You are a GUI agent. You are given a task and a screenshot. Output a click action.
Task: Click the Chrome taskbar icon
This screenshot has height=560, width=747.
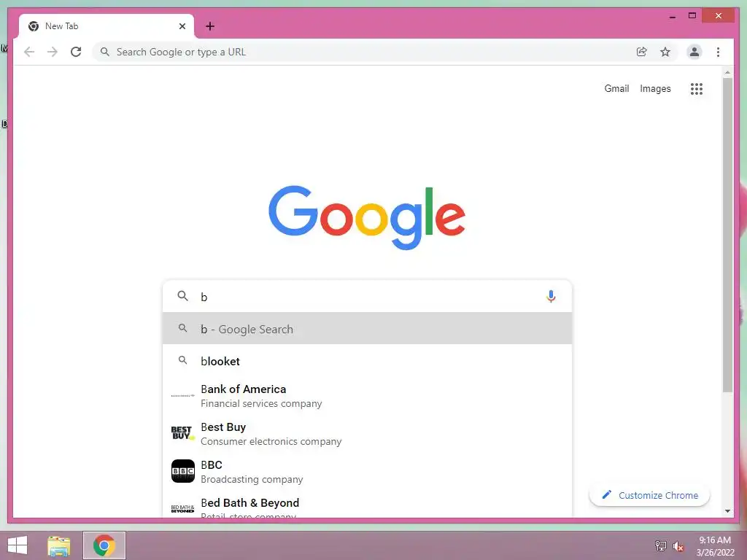coord(104,545)
